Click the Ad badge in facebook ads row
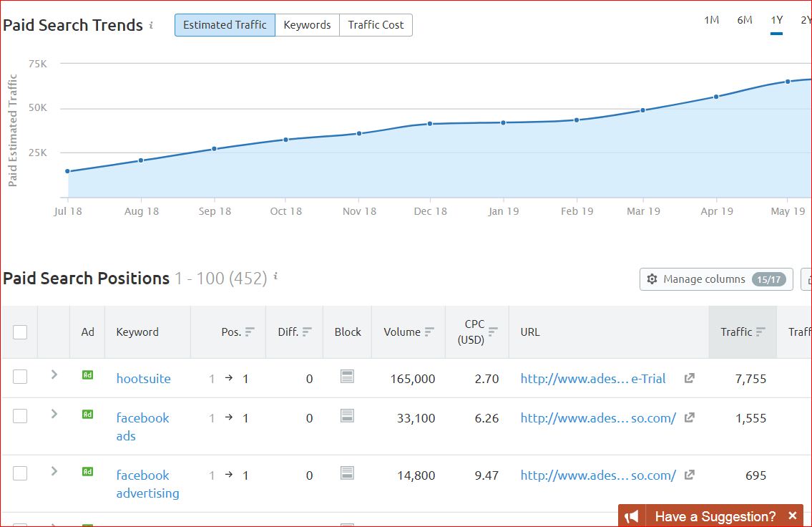The image size is (812, 527). coord(87,414)
